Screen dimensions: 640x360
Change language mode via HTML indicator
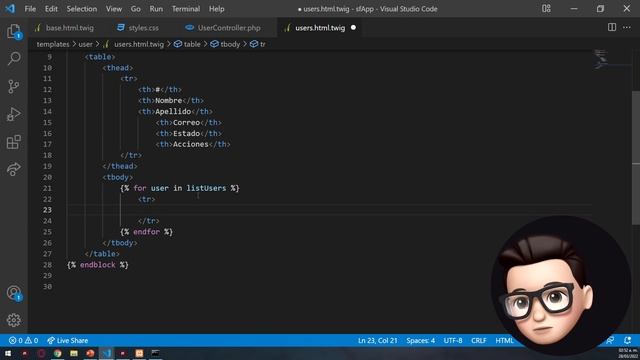[504, 340]
